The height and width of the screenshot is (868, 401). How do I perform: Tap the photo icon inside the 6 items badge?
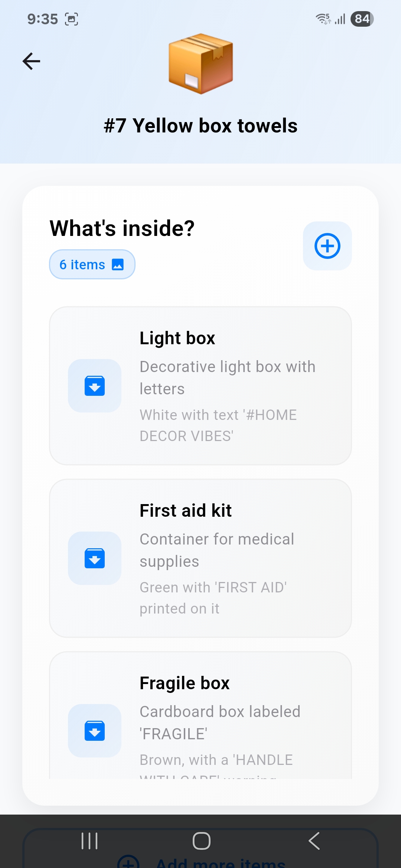click(117, 264)
